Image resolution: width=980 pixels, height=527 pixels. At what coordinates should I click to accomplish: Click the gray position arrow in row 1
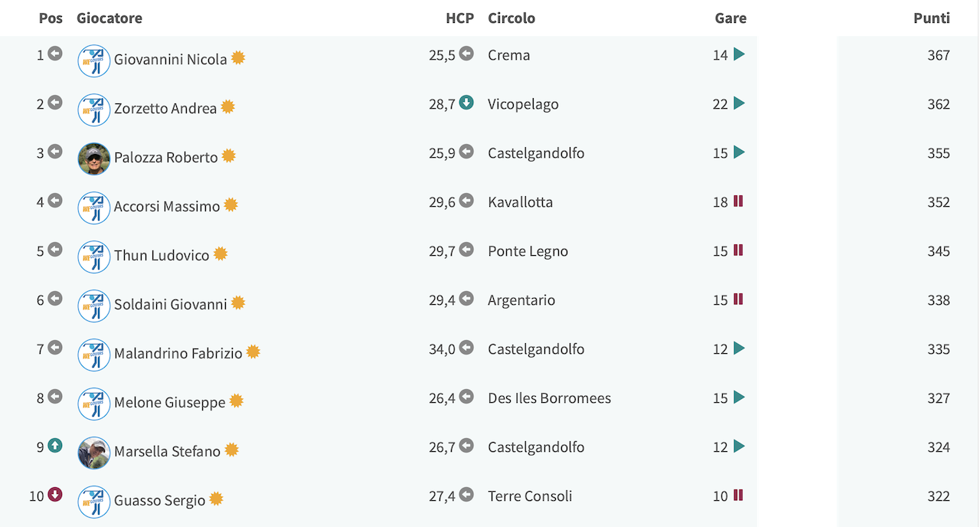(x=55, y=53)
